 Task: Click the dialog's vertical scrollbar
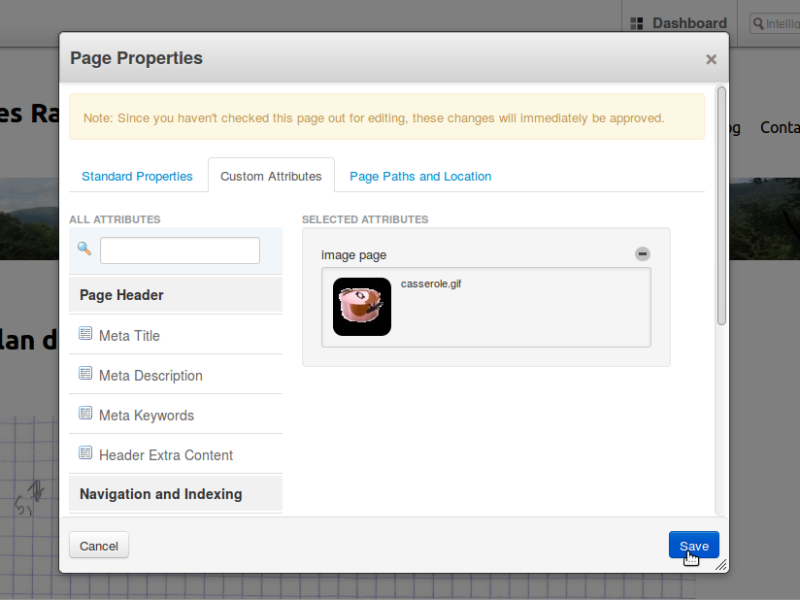coord(721,206)
